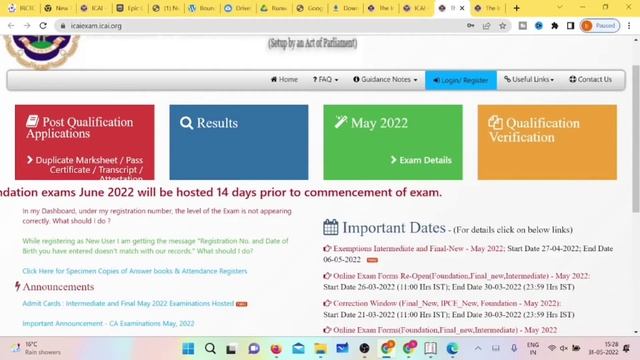Bookmark this page with the star icon
Viewport: 640px width, 360px height.
502,26
